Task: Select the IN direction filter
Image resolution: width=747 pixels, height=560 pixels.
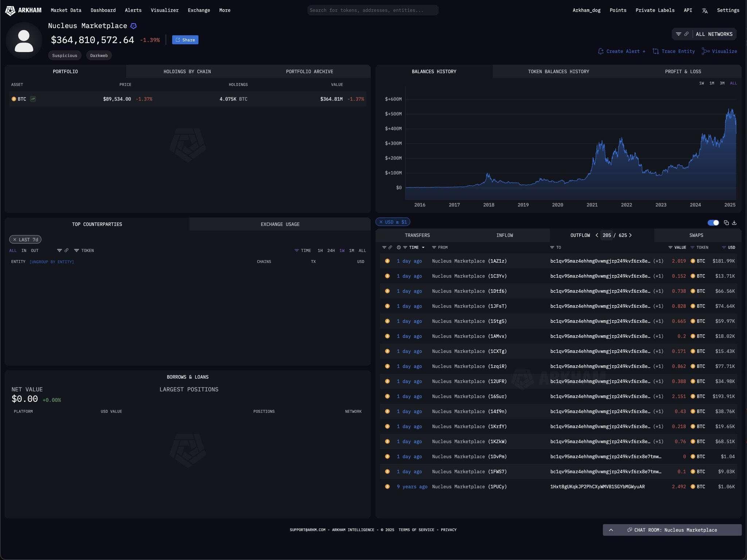Action: click(x=24, y=250)
